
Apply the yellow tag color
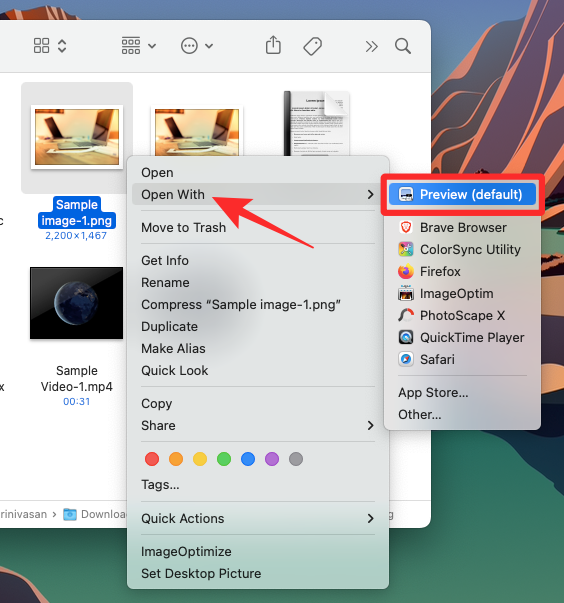[200, 458]
